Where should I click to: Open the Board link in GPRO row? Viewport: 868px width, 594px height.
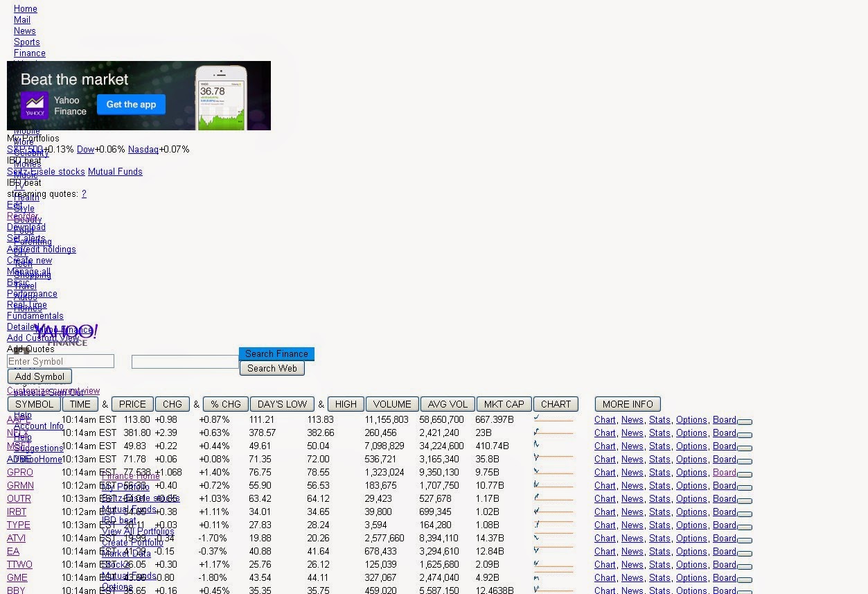click(x=725, y=473)
